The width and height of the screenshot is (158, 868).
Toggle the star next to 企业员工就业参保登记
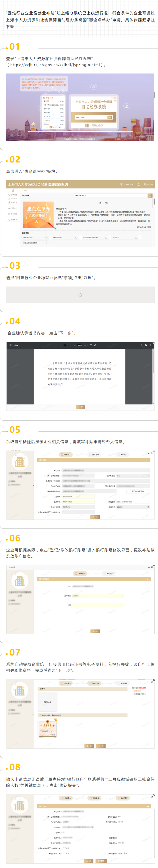click(106, 237)
